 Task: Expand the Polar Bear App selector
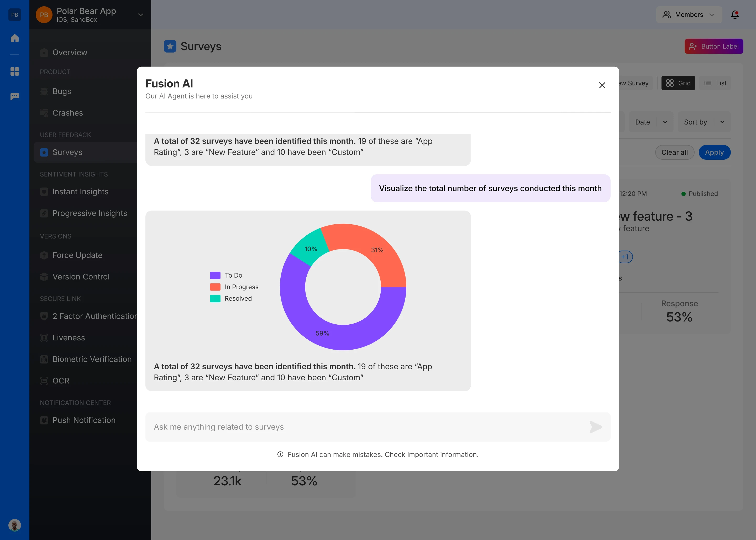pyautogui.click(x=140, y=15)
